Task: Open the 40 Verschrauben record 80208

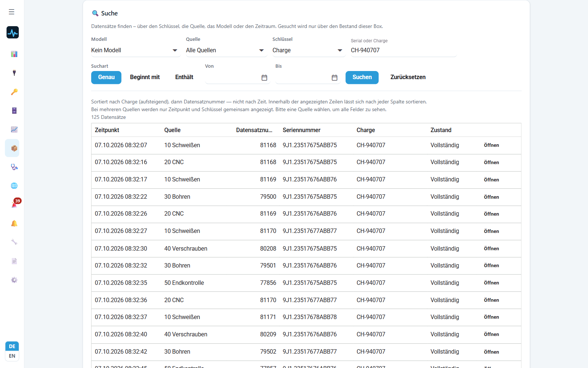Action: click(491, 249)
